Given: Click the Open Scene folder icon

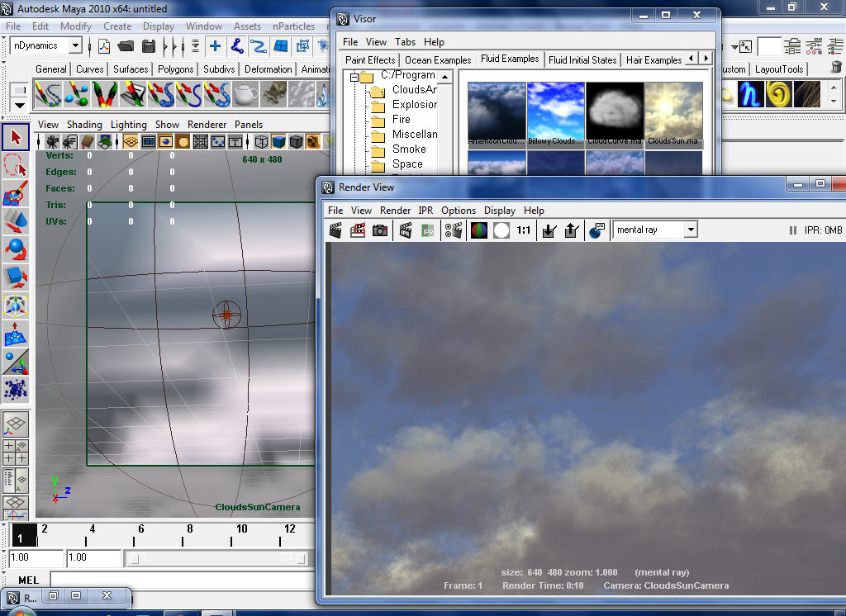Looking at the screenshot, I should pyautogui.click(x=126, y=46).
